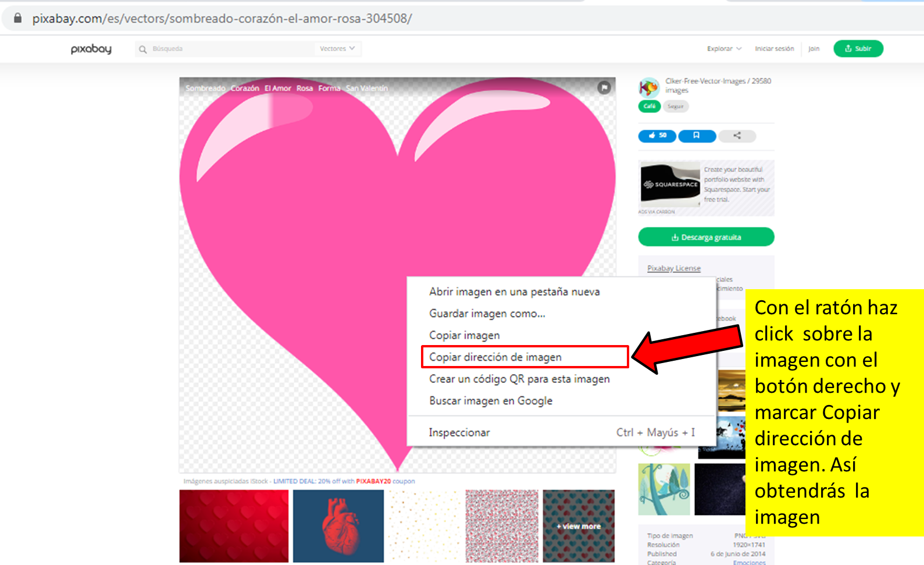Click the green Subir upload button

point(858,49)
